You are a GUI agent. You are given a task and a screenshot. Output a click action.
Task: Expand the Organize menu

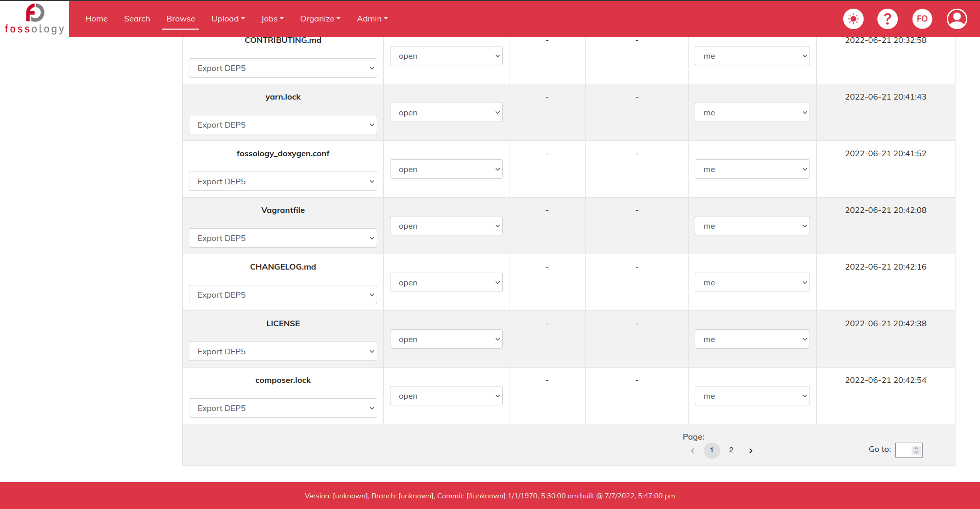pos(320,19)
